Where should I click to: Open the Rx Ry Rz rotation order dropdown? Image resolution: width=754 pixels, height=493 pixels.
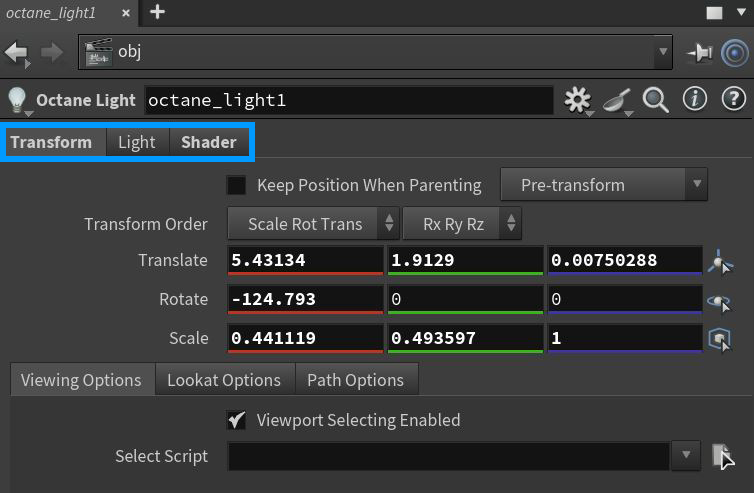click(x=462, y=224)
